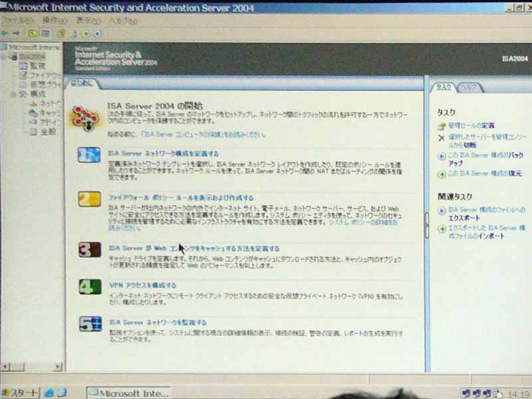Click the ISA Server getting-started network logo icon
Viewport: 532px width, 399px height.
click(x=85, y=118)
